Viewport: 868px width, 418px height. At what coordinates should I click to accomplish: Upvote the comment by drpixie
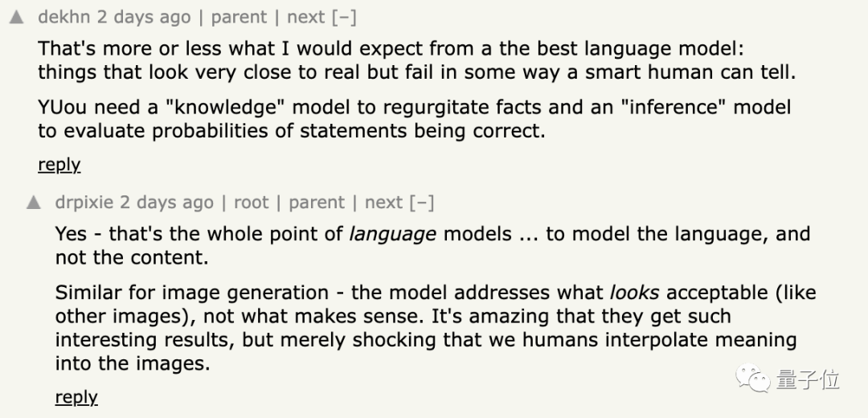click(34, 203)
